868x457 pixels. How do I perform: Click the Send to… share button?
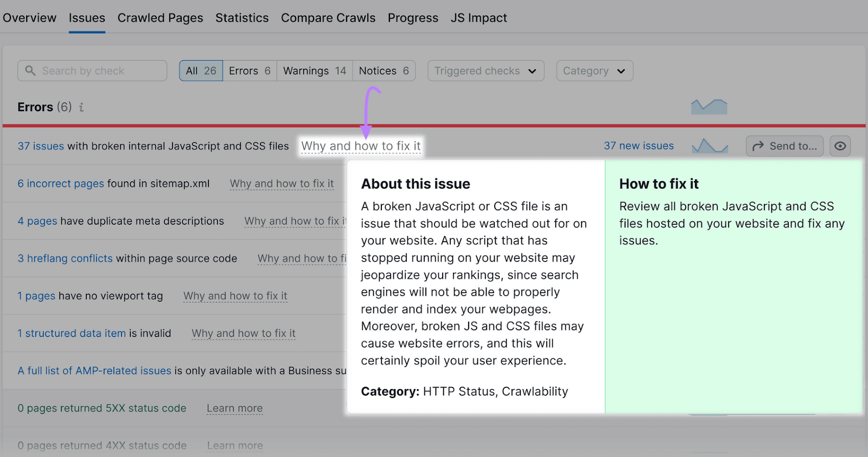pos(784,146)
